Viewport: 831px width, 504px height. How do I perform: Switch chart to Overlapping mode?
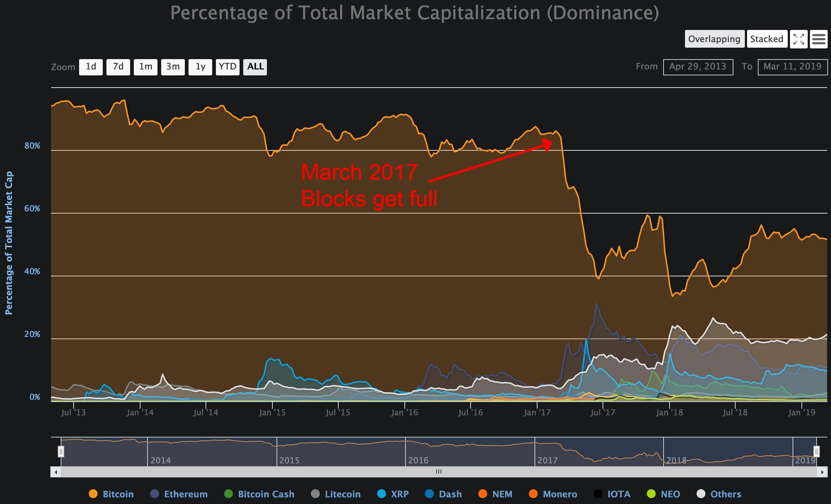(x=715, y=39)
